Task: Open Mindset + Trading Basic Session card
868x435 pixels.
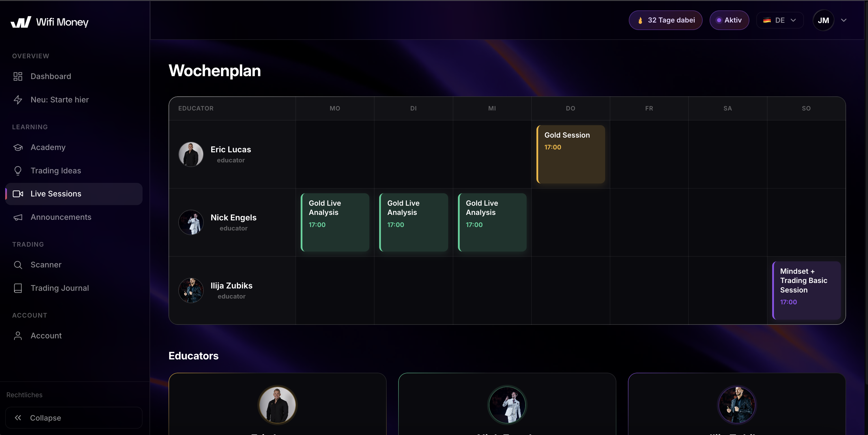Action: coord(806,290)
